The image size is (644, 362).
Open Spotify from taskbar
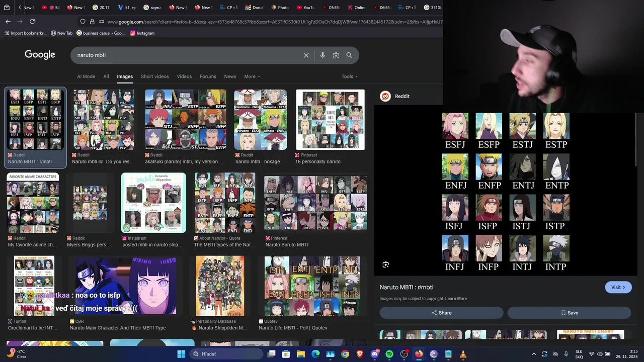click(x=389, y=354)
